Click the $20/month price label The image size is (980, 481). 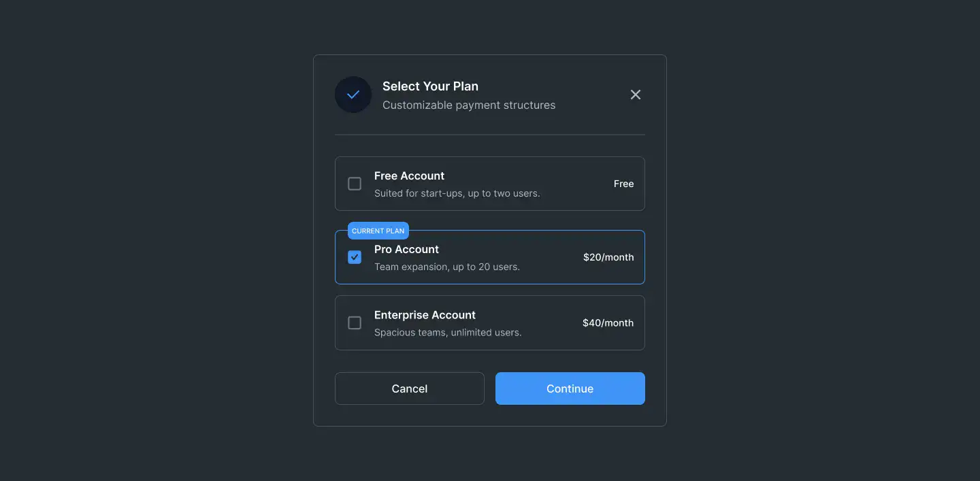click(x=608, y=257)
